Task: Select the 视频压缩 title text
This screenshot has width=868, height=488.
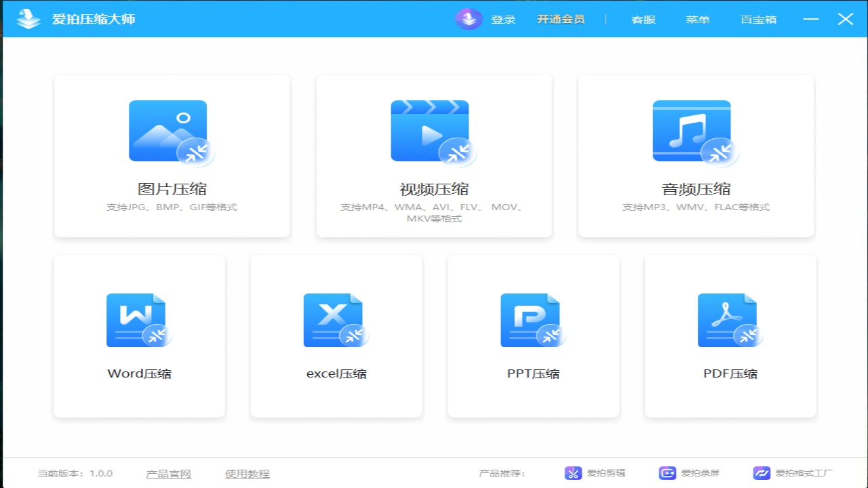Action: (434, 189)
